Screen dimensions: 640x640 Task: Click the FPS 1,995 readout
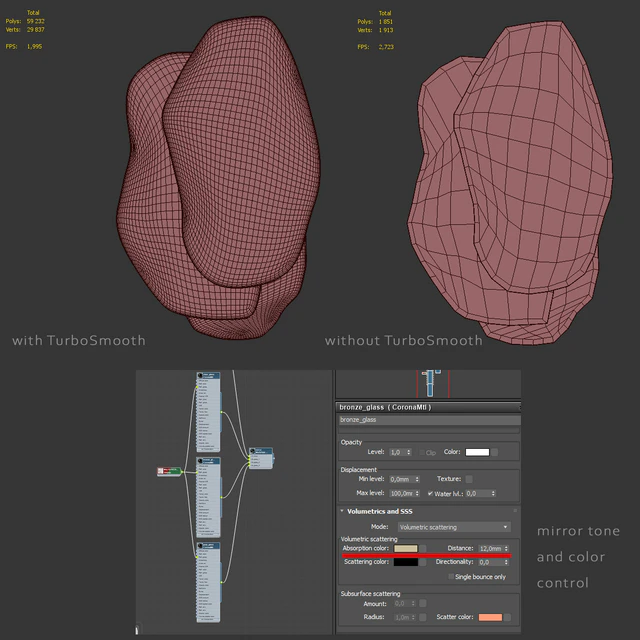pos(24,47)
